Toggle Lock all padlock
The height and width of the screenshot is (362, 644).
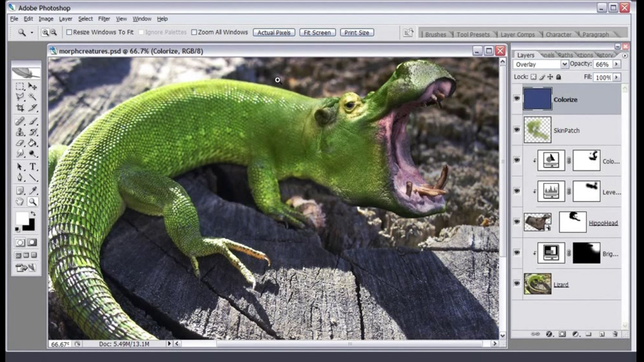559,77
